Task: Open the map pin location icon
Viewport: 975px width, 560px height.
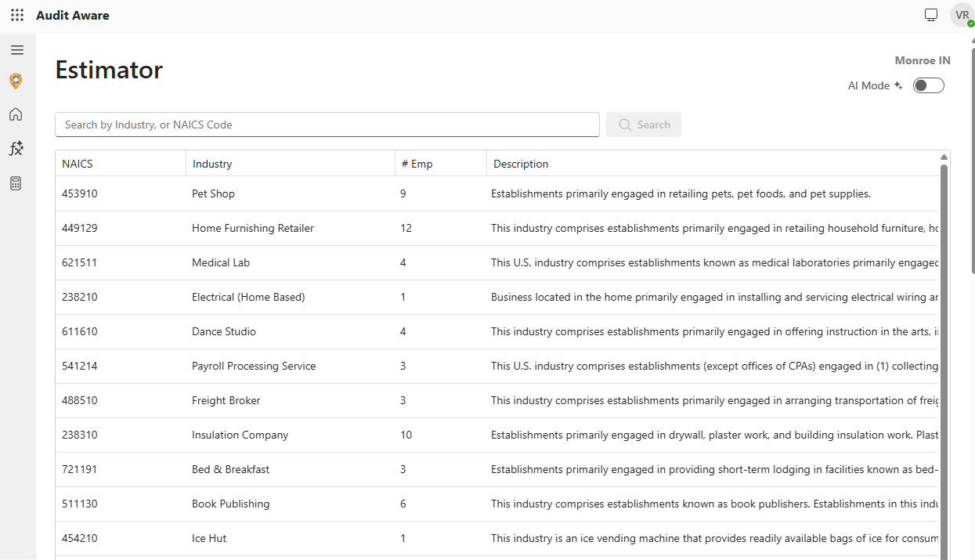Action: [x=16, y=81]
